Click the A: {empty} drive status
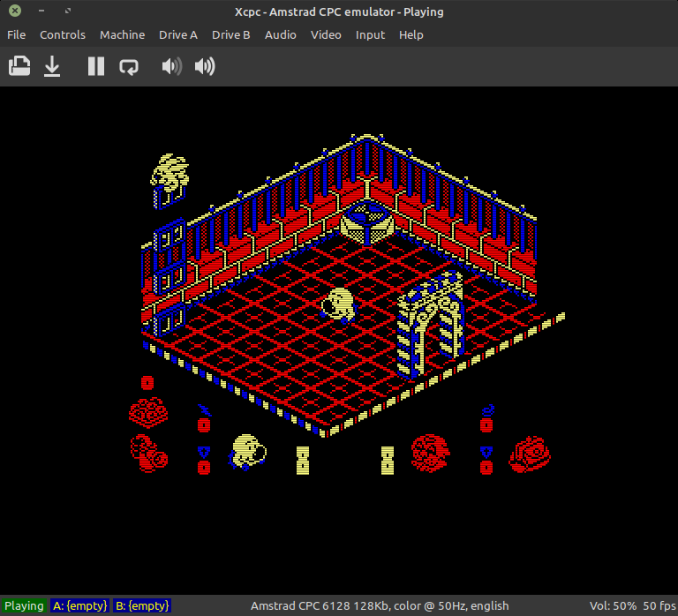The height and width of the screenshot is (616, 678). (x=80, y=605)
